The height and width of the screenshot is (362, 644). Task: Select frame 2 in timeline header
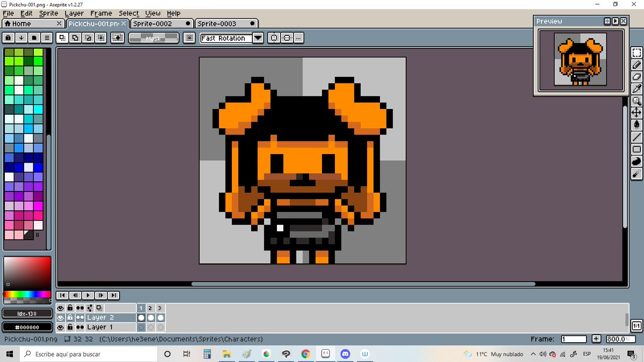(150, 308)
